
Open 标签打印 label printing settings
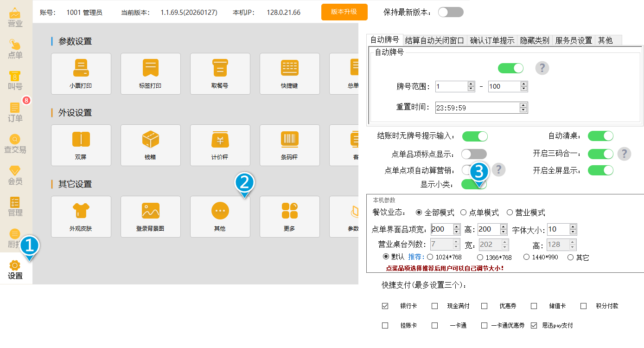150,74
